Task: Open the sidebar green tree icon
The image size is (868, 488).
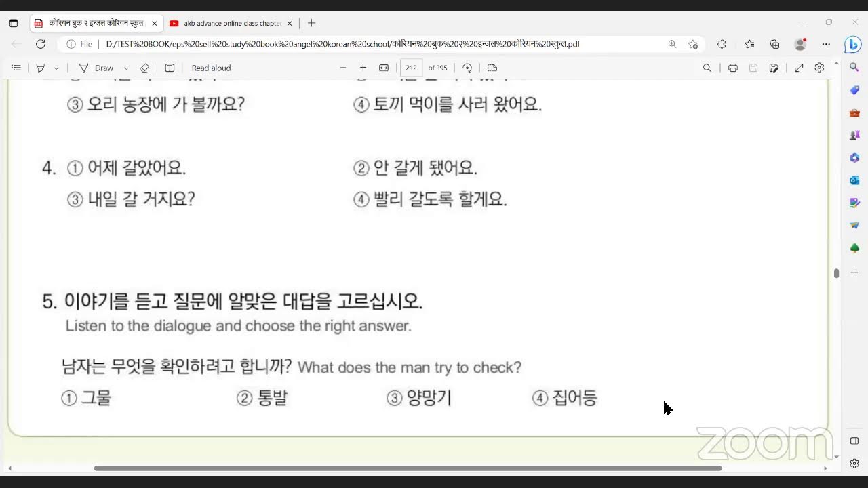Action: pos(854,248)
